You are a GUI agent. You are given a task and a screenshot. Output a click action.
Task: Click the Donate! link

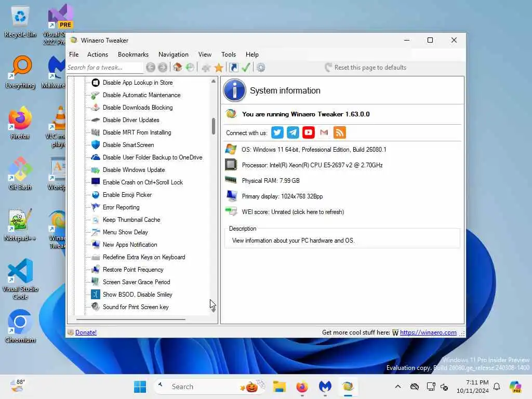pos(86,332)
